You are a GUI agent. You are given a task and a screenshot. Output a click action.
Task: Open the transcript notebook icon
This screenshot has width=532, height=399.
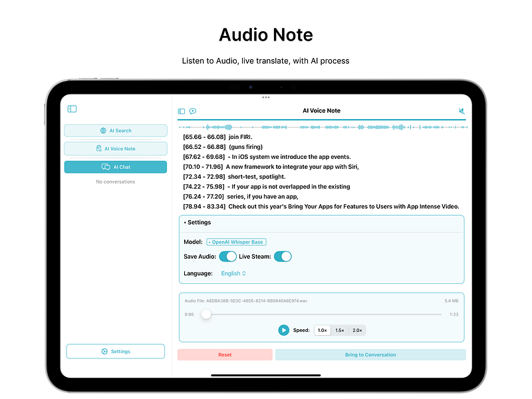coord(180,110)
